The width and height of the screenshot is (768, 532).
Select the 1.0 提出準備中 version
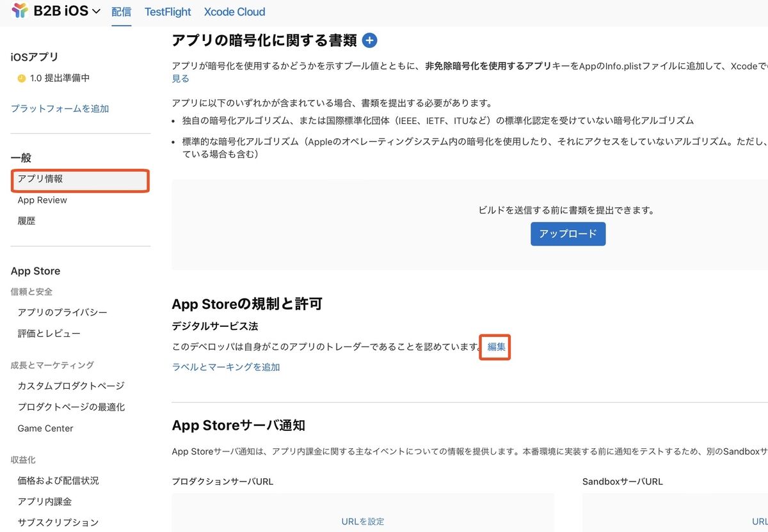[x=60, y=78]
